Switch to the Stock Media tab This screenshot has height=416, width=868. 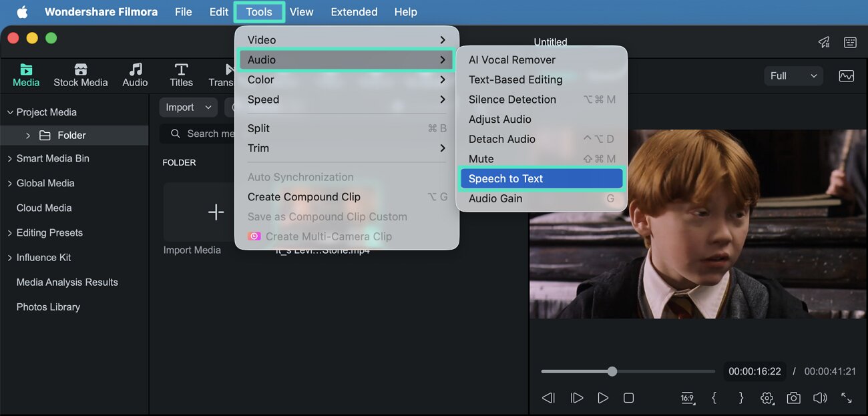[x=81, y=75]
